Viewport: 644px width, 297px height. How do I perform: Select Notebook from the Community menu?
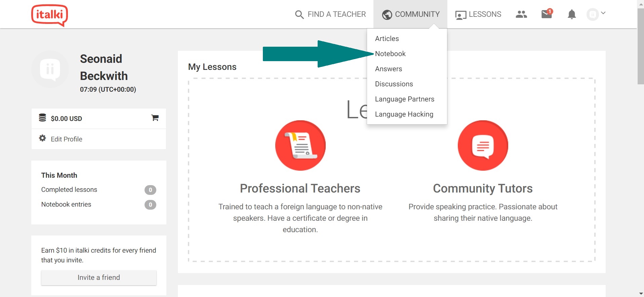[390, 54]
